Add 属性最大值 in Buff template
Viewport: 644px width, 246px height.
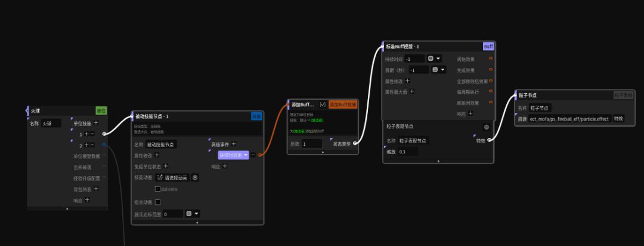click(412, 91)
